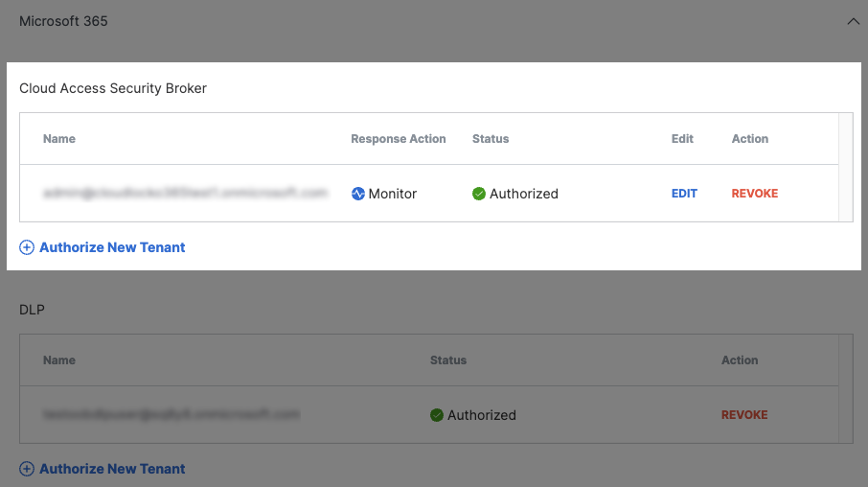Select the Authorized status in DLP table
Image resolution: width=868 pixels, height=487 pixels.
point(482,415)
